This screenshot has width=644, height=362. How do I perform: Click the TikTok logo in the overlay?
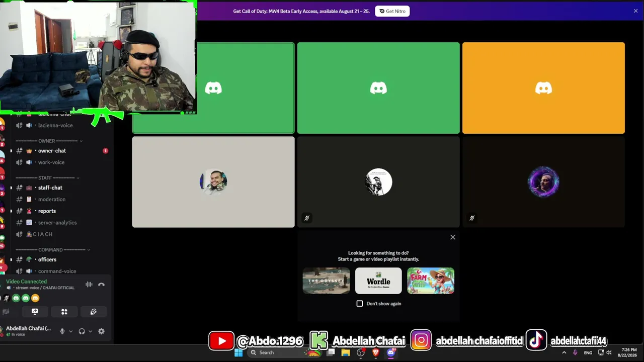[536, 340]
